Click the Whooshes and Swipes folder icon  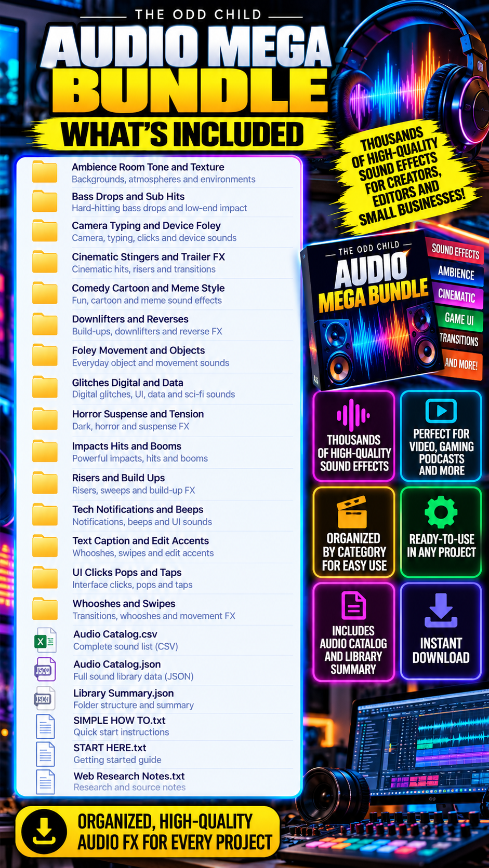pyautogui.click(x=45, y=609)
